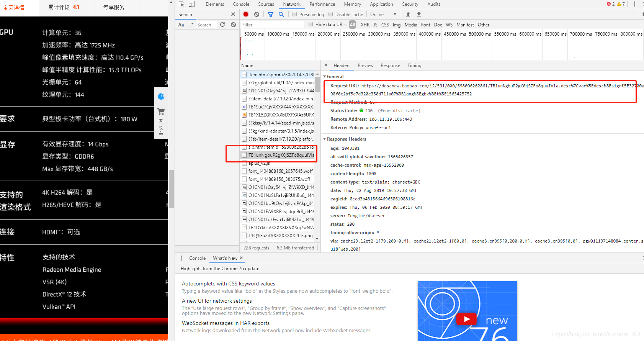The image size is (644, 341).
Task: Click the red error count indicator
Action: coord(611,4)
